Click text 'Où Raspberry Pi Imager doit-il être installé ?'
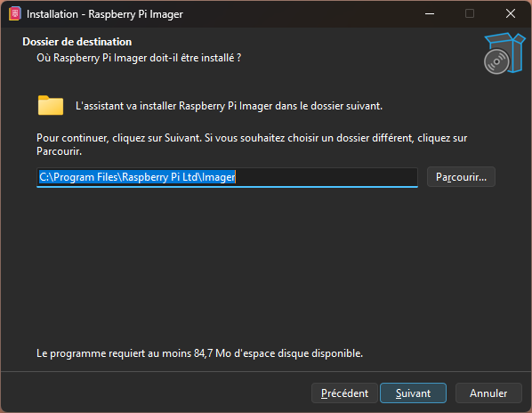 139,58
